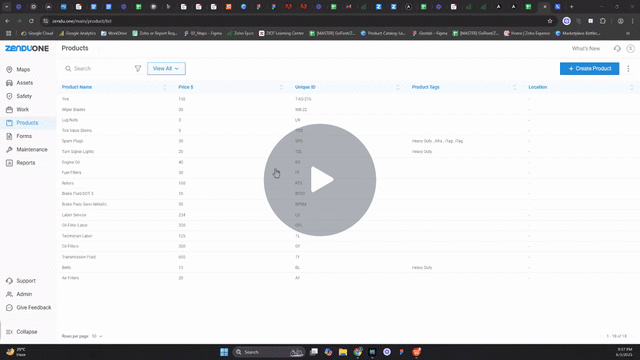Select the Tire product row

point(349,99)
